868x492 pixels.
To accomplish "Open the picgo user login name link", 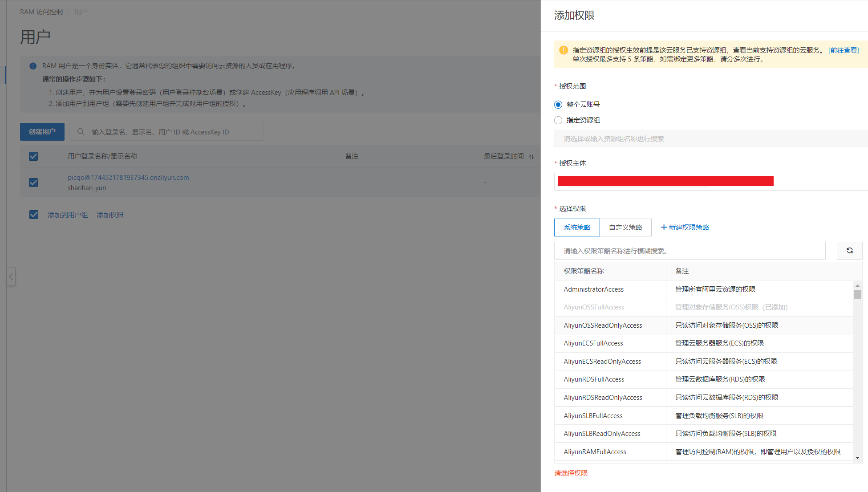I will tap(128, 178).
